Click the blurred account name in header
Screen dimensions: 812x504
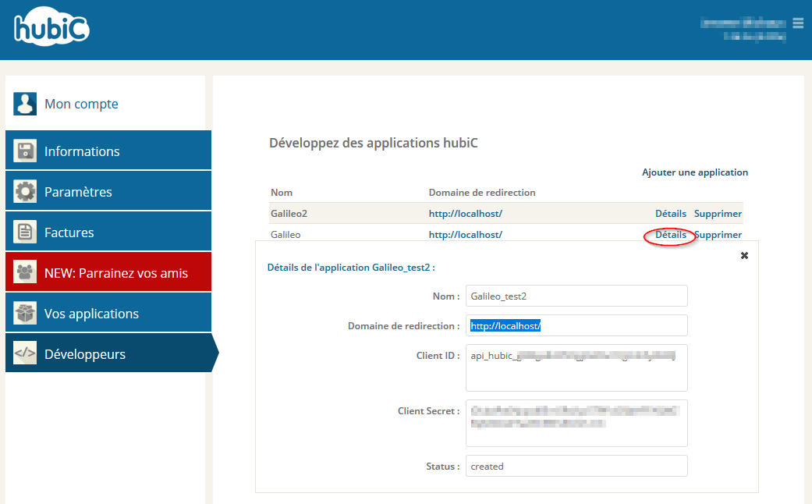tap(743, 23)
